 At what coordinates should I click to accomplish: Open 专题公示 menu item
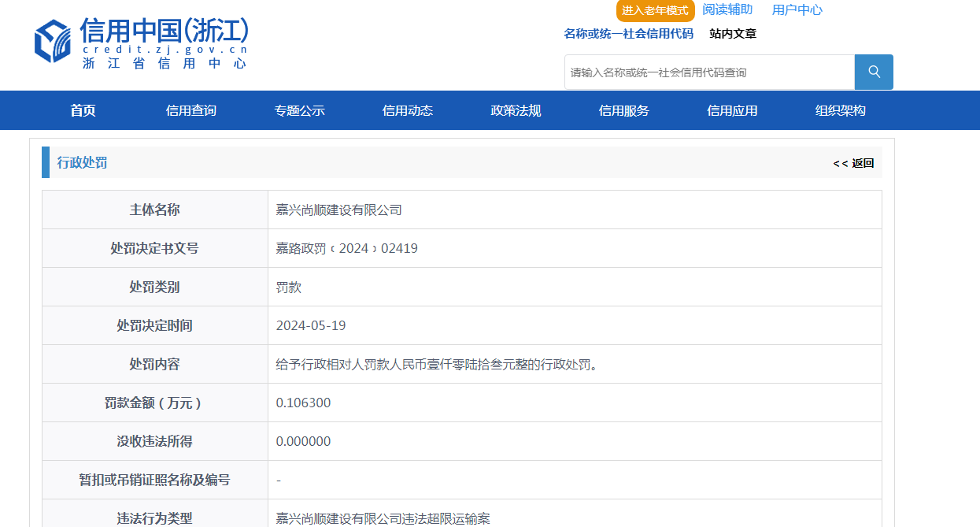pos(299,110)
